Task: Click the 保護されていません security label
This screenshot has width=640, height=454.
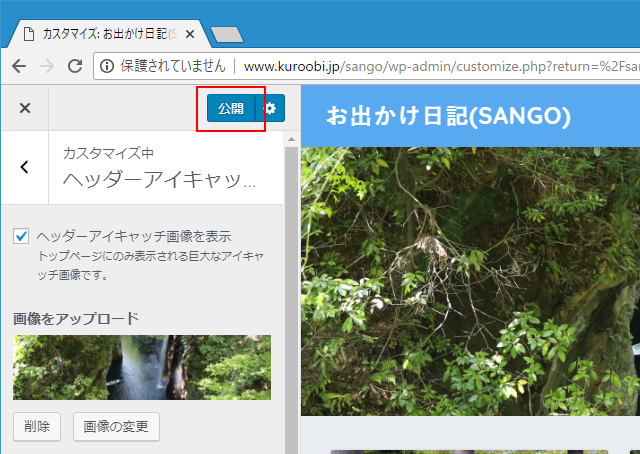Action: tap(173, 66)
